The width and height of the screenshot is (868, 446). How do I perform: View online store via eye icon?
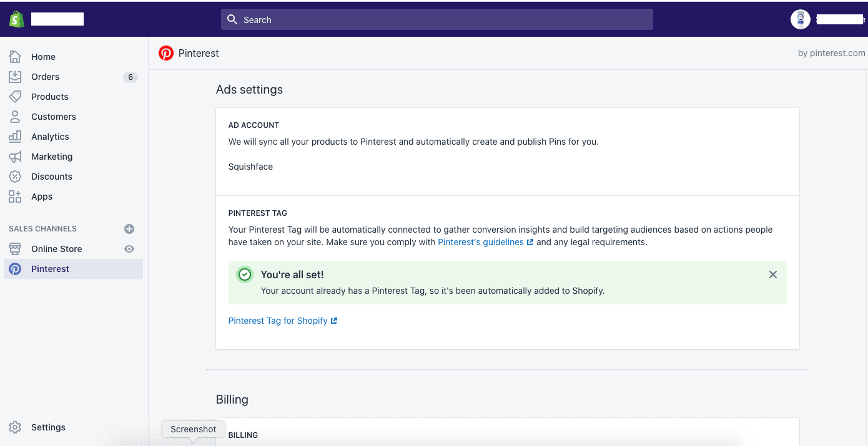pos(129,249)
